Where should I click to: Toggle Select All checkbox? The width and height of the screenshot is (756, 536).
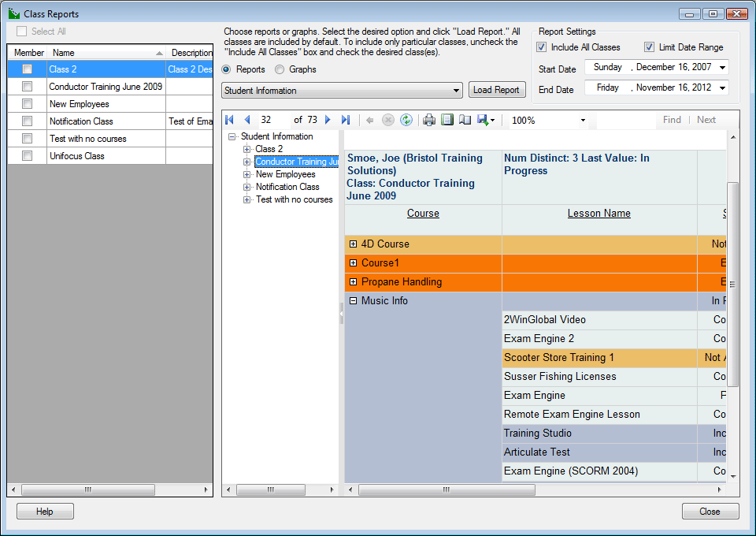point(22,32)
